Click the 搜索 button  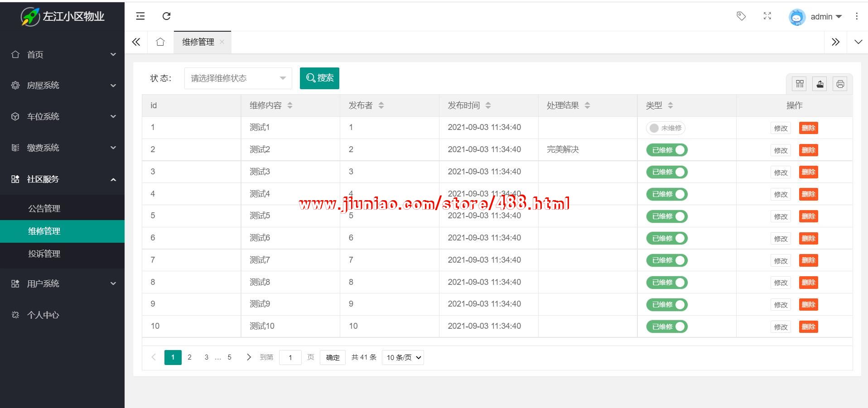(x=319, y=78)
